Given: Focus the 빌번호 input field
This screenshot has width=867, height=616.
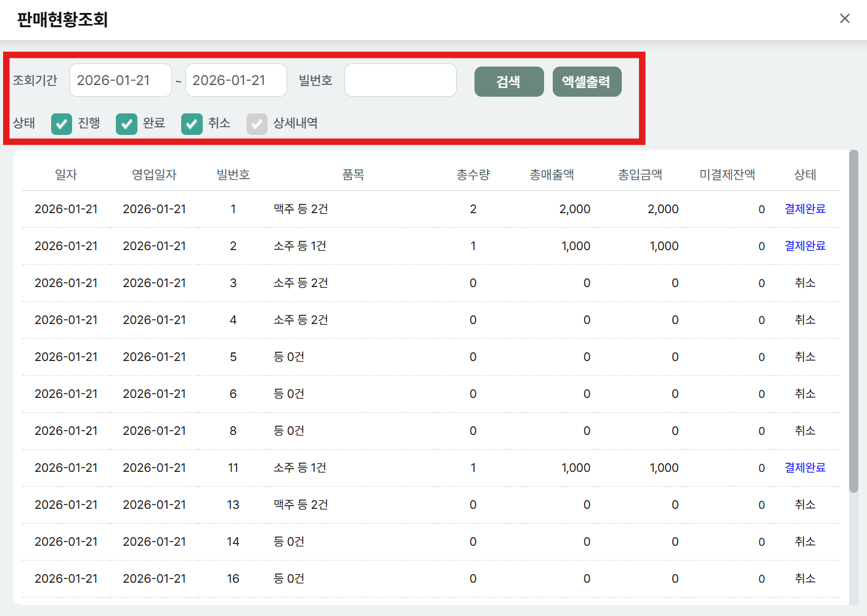Looking at the screenshot, I should pos(400,80).
